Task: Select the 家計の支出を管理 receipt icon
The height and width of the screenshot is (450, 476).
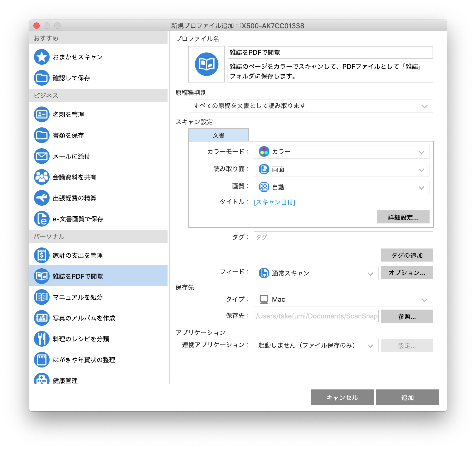Action: tap(42, 255)
